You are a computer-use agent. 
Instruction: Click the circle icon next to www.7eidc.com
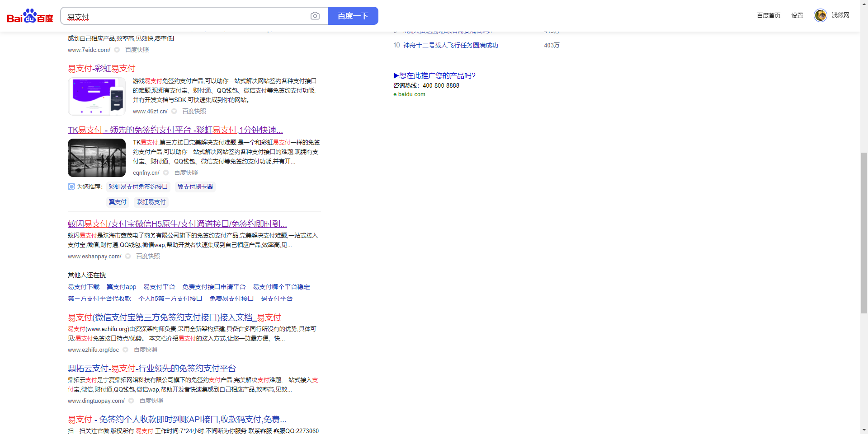click(x=117, y=50)
